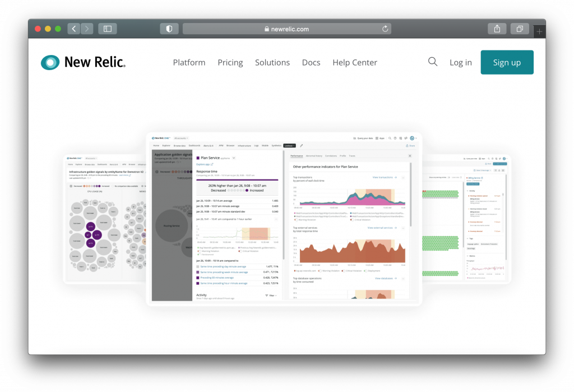Follow the View transactions link

point(385,177)
